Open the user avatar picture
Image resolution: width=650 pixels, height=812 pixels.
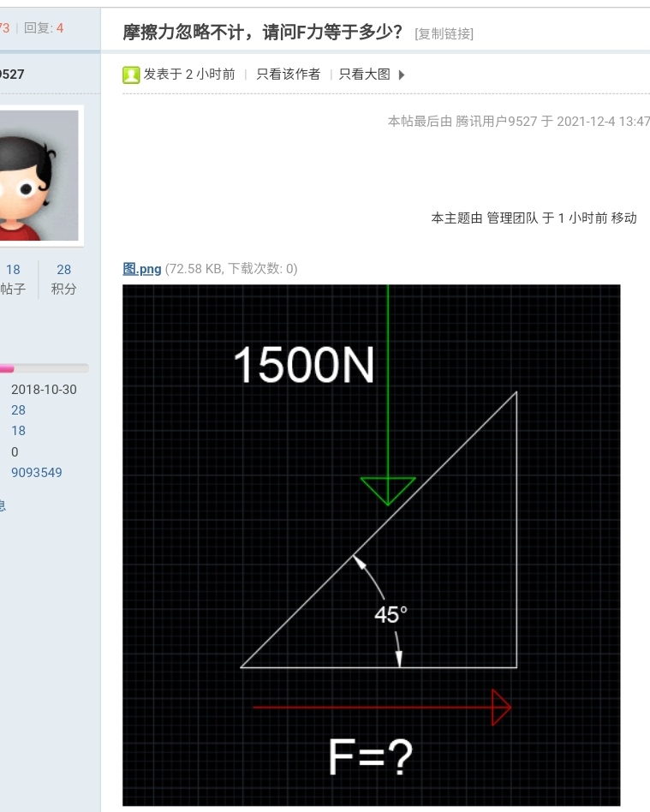(x=39, y=176)
